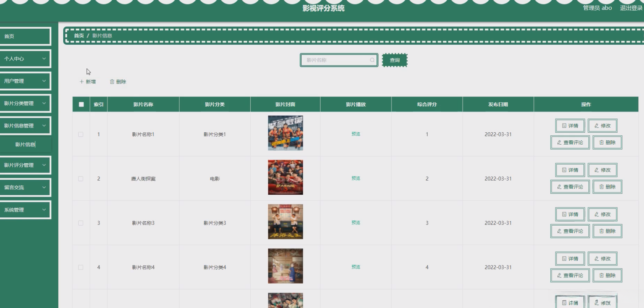Click 修改 for row 影片名称1
Viewport: 644px width, 308px height.
coord(602,126)
